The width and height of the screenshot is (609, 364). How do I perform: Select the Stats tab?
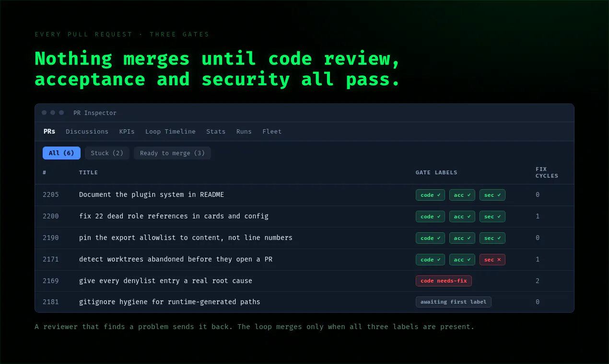[216, 131]
